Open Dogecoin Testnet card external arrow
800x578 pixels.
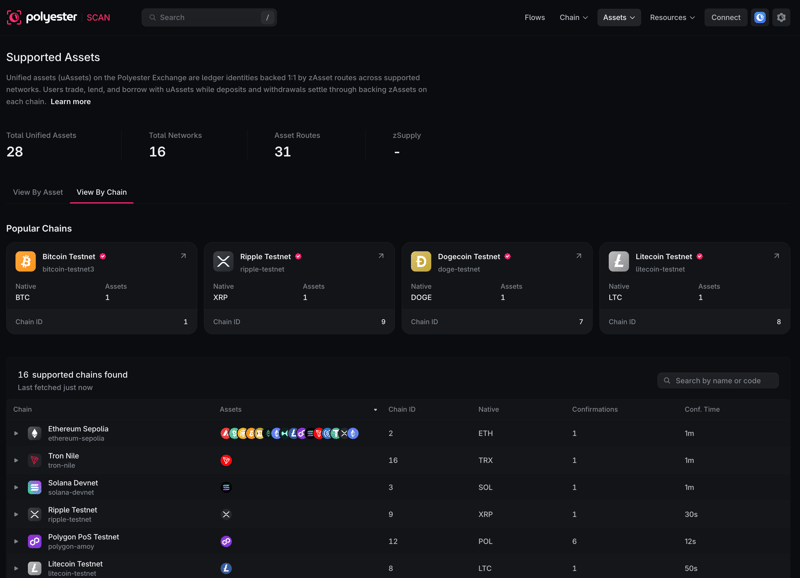click(579, 256)
